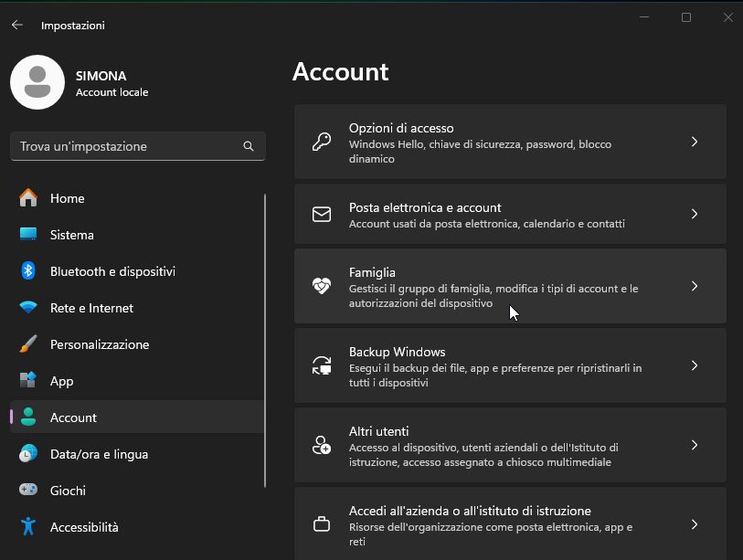Screen dimensions: 743x560
Task: Click the Accessibilità figure icon
Action: [28, 526]
